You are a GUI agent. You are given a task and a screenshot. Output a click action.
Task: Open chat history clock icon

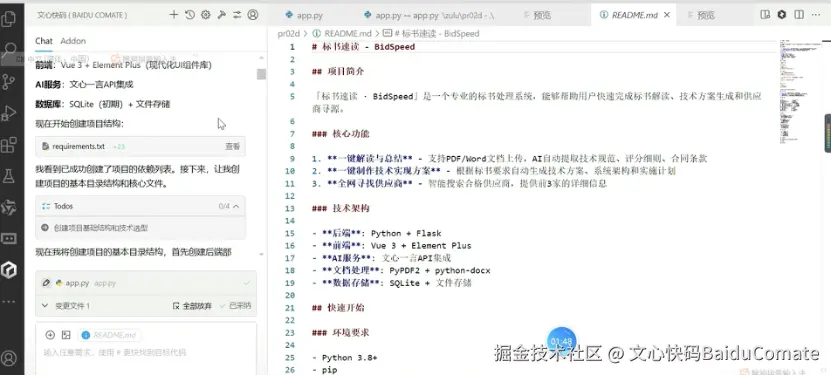pos(189,15)
